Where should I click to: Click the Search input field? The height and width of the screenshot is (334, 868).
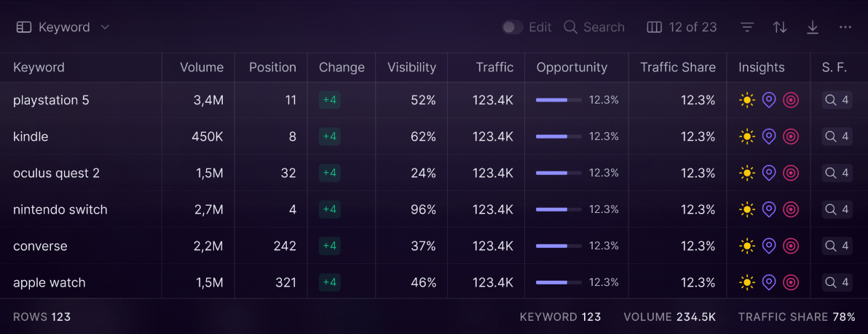click(594, 27)
